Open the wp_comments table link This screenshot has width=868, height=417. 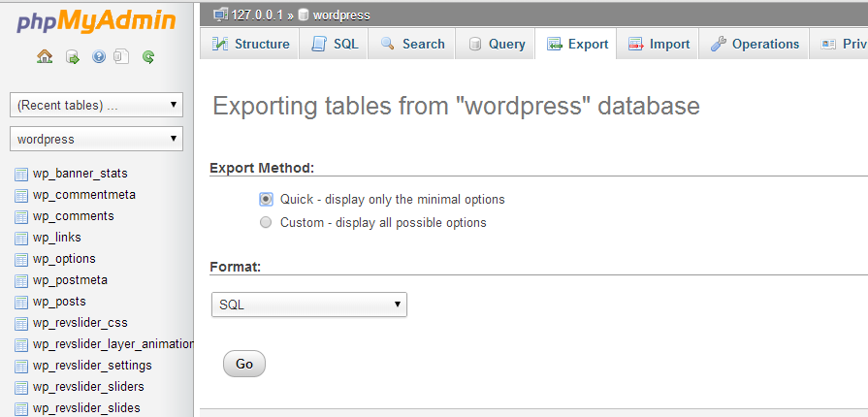coord(73,216)
